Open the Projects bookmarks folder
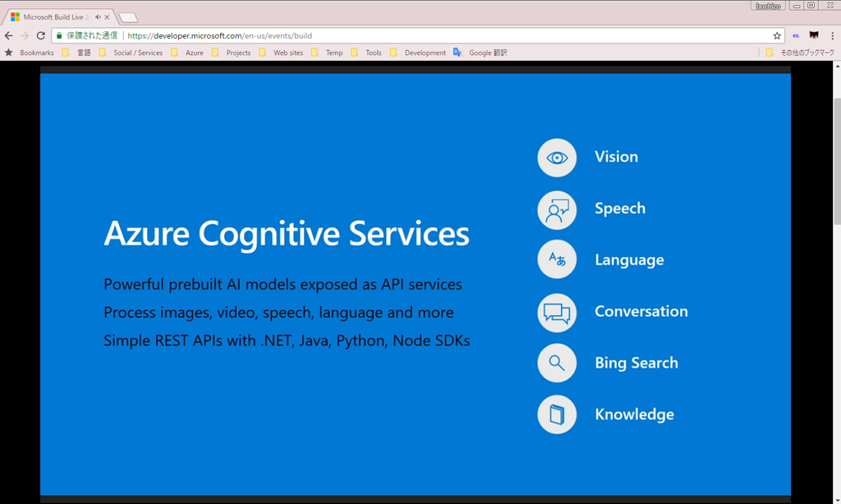Screen dimensions: 841x504 pyautogui.click(x=231, y=53)
